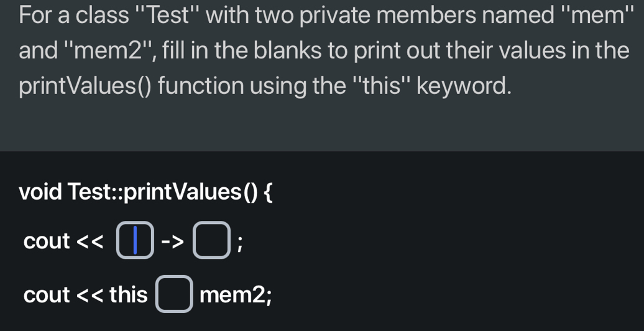Click the "mem2;" text in the code

[x=236, y=295]
